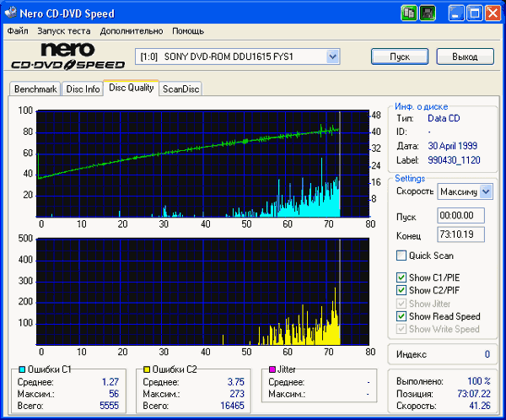Minimize the Nero CD-DVD Speed window
Image resolution: width=506 pixels, height=420 pixels.
click(x=456, y=13)
